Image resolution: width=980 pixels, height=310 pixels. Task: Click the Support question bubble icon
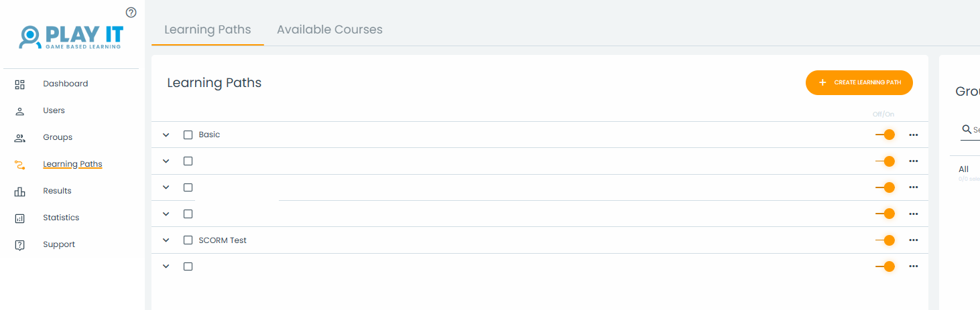[20, 245]
